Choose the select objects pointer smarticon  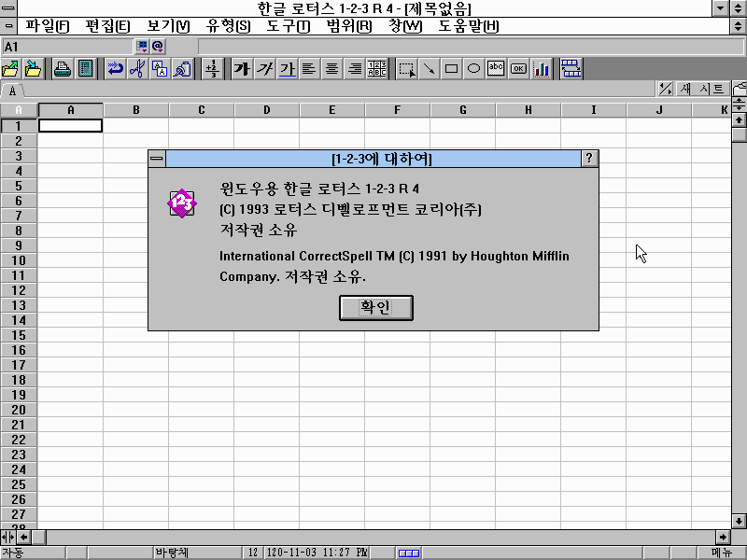[x=406, y=69]
